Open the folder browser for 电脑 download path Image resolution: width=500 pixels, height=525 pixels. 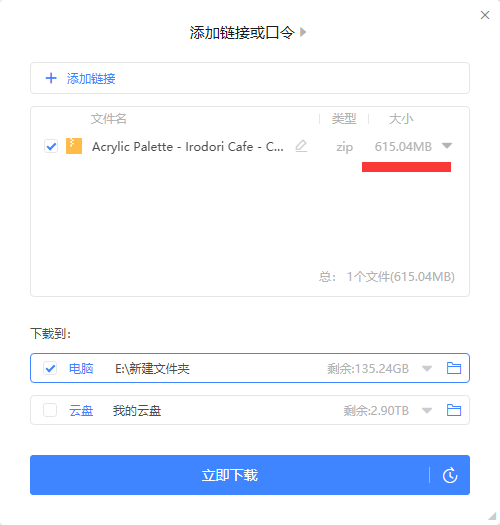click(454, 368)
